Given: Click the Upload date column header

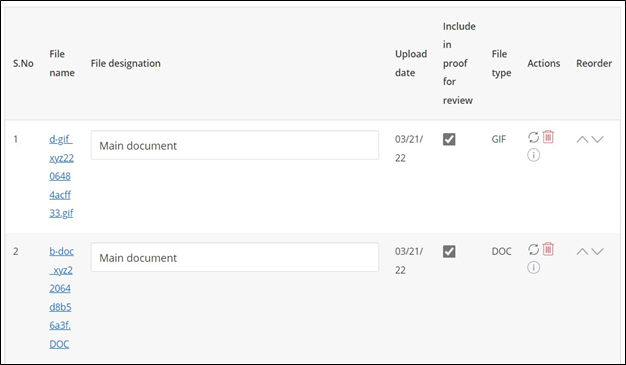Looking at the screenshot, I should 411,63.
